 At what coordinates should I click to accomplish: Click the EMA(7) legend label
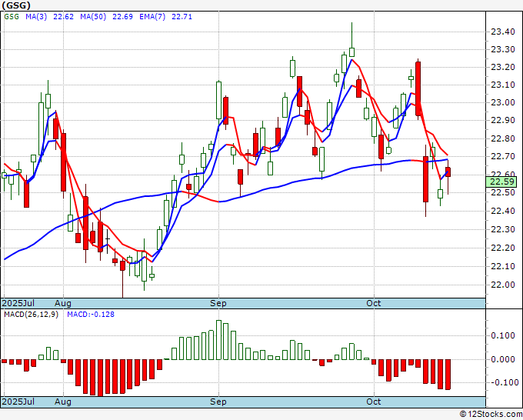click(x=152, y=17)
